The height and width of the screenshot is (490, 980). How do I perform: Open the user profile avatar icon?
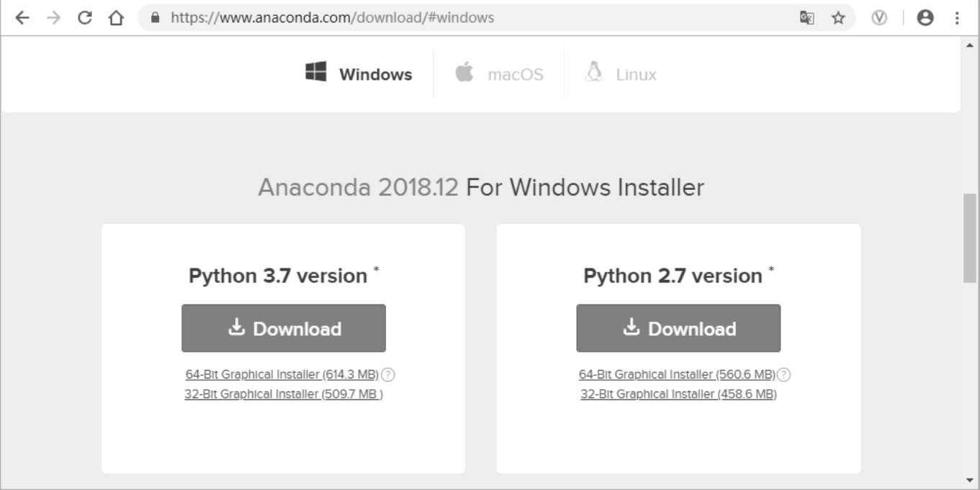[x=925, y=18]
